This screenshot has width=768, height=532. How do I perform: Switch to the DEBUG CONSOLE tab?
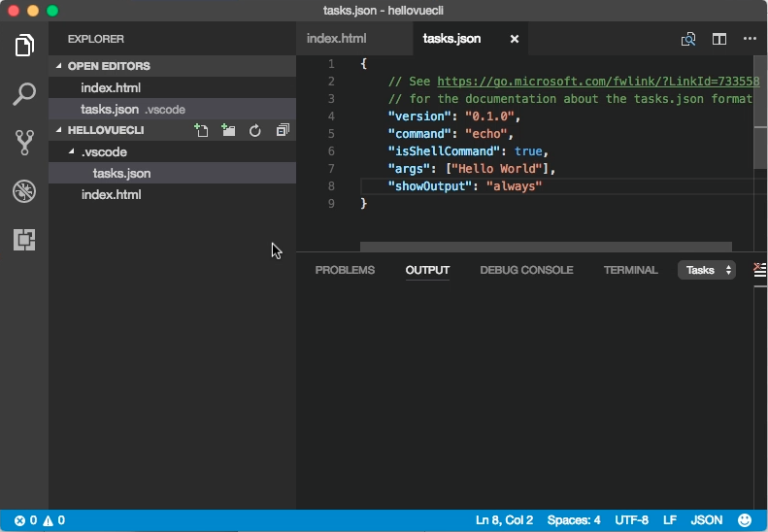526,270
